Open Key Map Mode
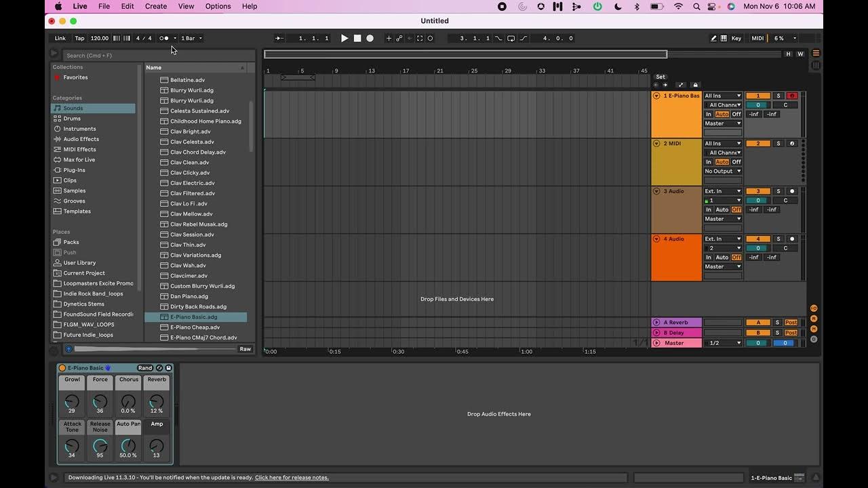Screen dimensions: 868x488 coord(736,39)
